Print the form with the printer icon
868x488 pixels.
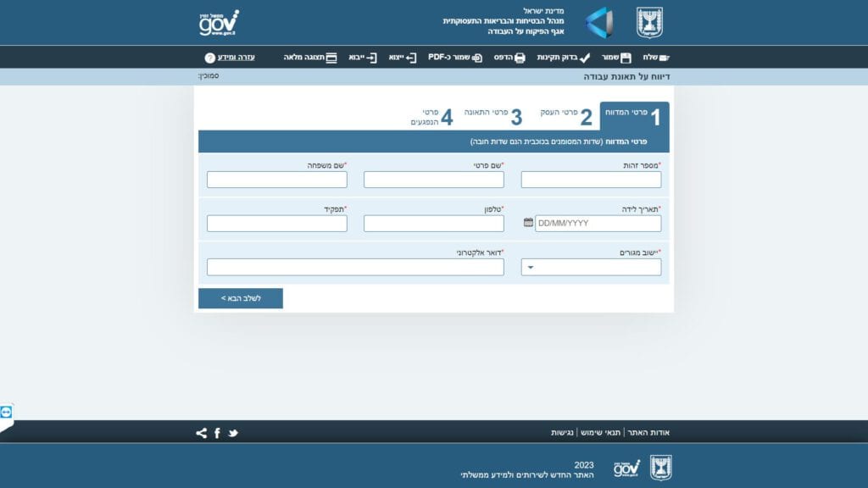pos(520,58)
